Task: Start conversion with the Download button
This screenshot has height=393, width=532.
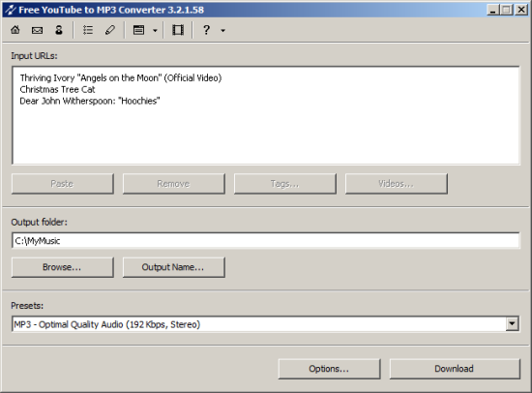Action: [x=455, y=369]
